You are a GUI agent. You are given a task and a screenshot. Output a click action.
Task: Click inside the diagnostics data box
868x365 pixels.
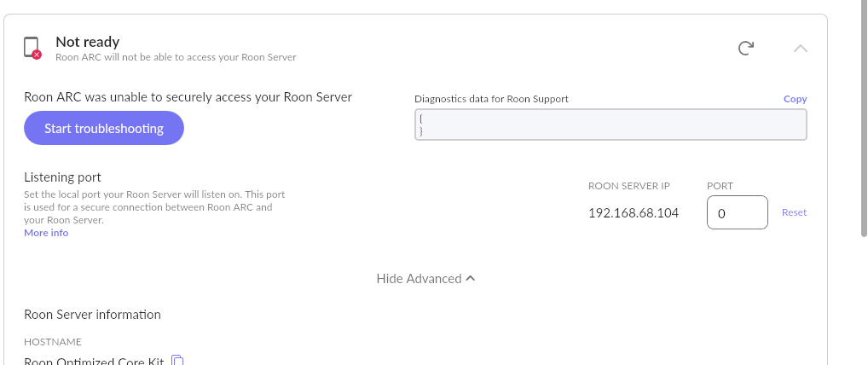pyautogui.click(x=610, y=125)
